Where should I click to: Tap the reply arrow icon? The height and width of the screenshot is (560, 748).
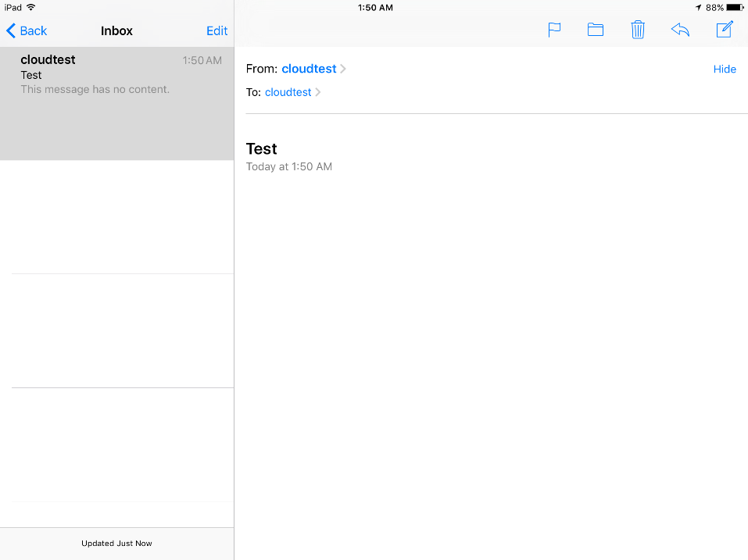680,30
